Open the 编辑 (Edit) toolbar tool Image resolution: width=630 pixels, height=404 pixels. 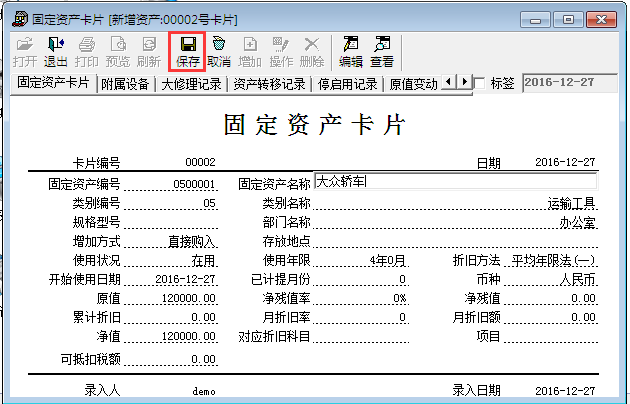point(350,51)
